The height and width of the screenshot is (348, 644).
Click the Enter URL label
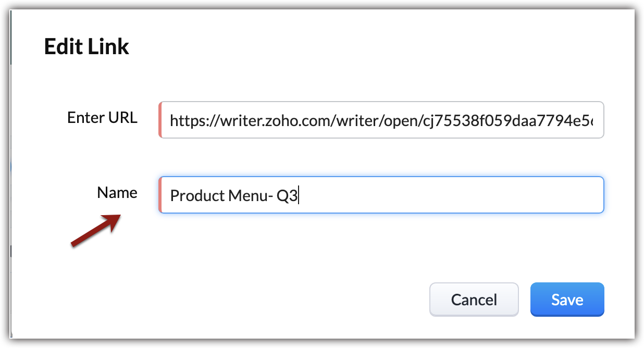tap(102, 118)
